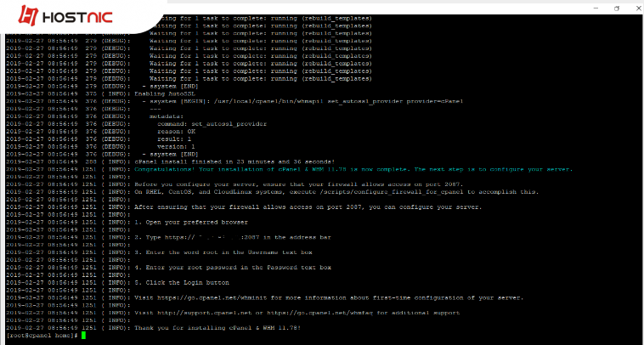Click the green terminal cursor block
Viewport: 644px width, 345px height.
[x=83, y=336]
